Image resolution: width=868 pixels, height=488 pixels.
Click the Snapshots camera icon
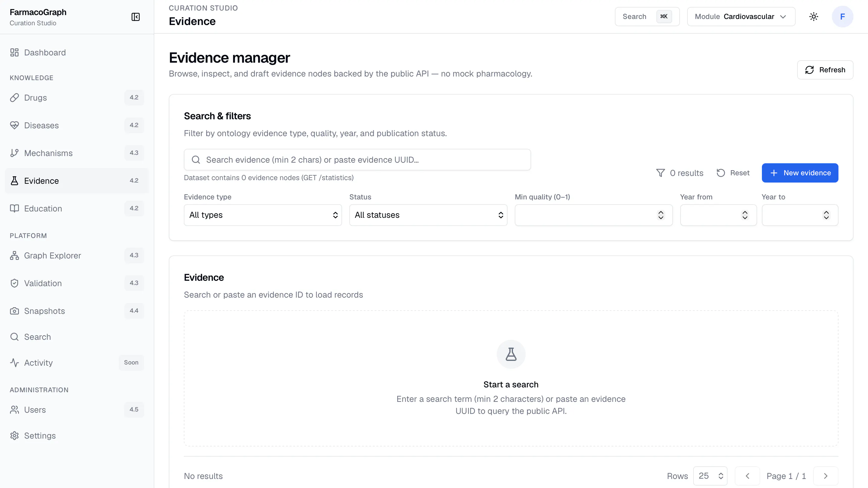click(x=14, y=311)
